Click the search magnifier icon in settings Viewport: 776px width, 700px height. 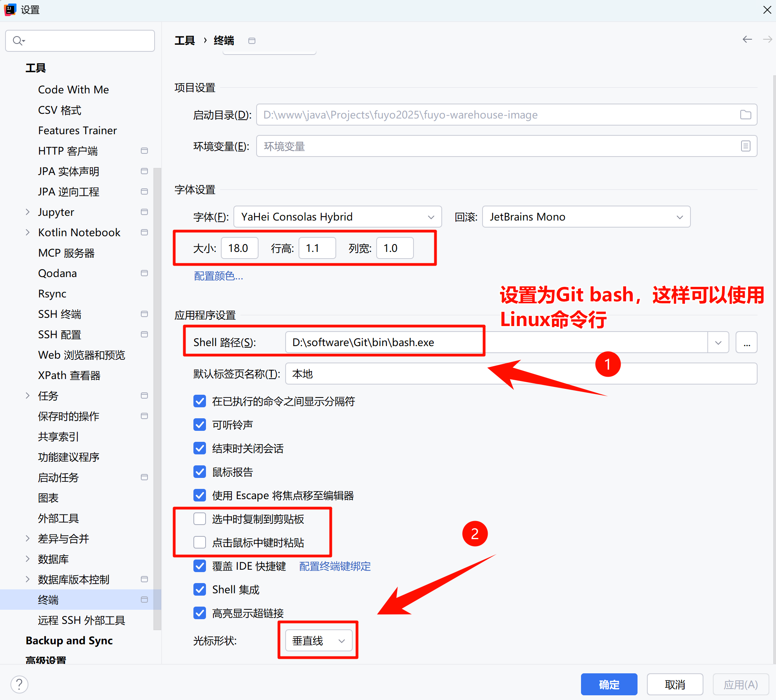(18, 41)
